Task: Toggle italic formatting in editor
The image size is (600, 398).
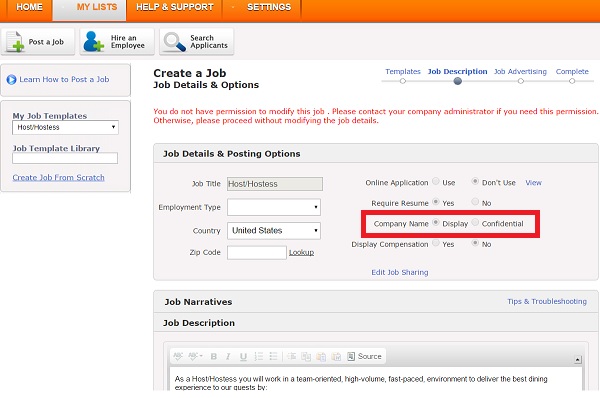Action: click(228, 356)
